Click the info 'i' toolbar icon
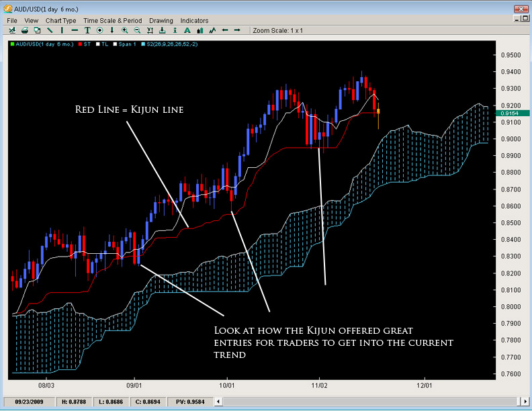532x411 pixels. pyautogui.click(x=175, y=30)
